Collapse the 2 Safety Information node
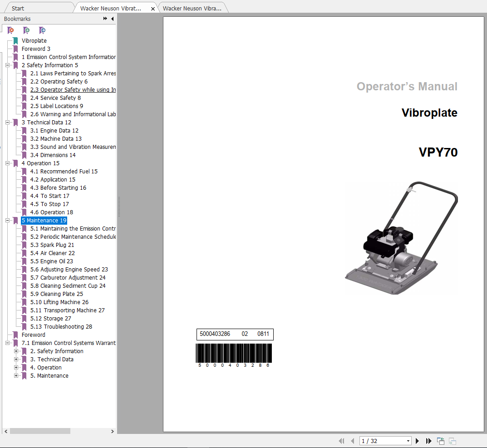 [7, 65]
